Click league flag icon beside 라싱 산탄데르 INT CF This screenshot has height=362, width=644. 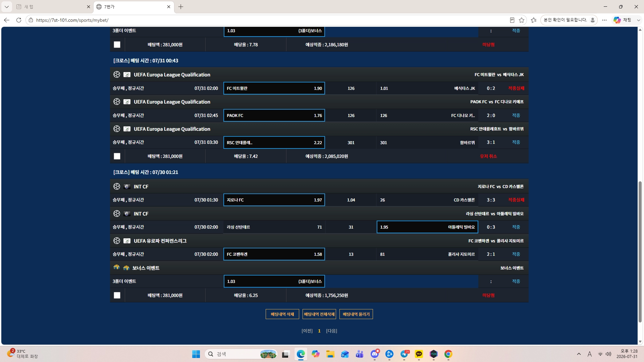[127, 214]
